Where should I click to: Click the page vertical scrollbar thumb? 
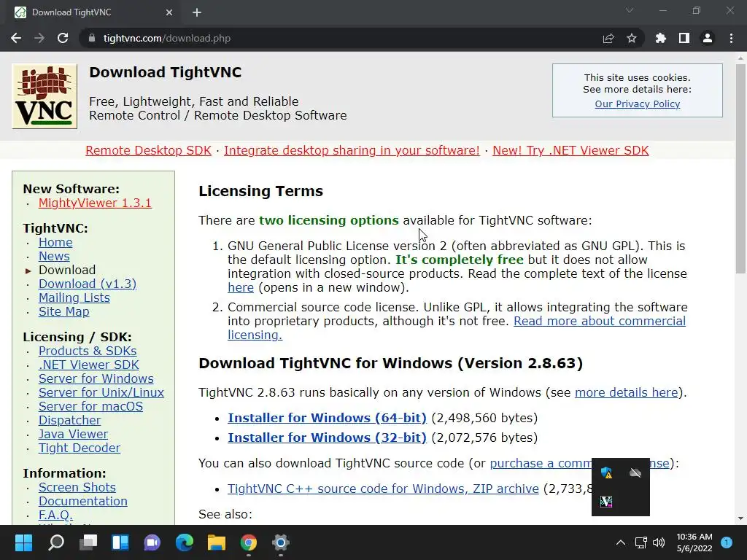[x=740, y=169]
